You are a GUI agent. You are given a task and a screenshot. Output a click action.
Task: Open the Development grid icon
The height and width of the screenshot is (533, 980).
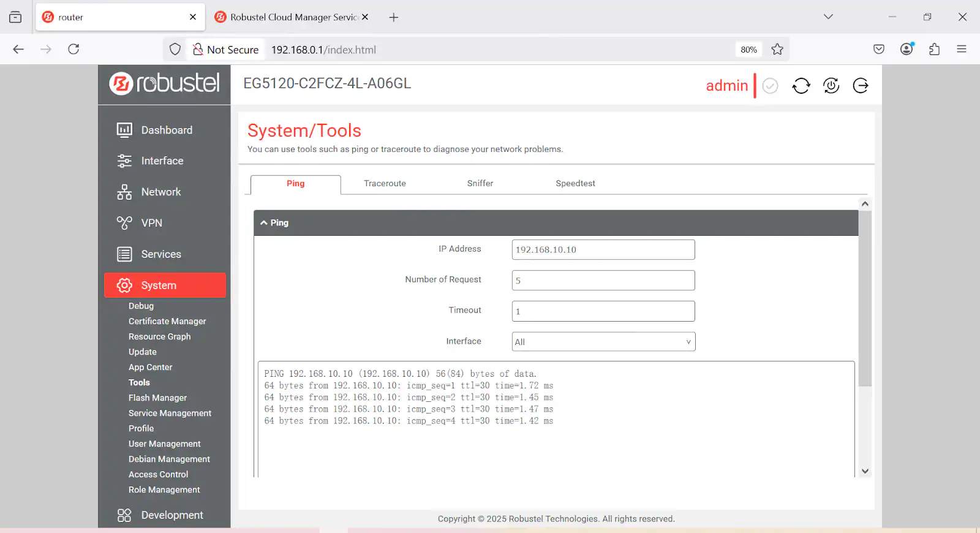coord(124,515)
